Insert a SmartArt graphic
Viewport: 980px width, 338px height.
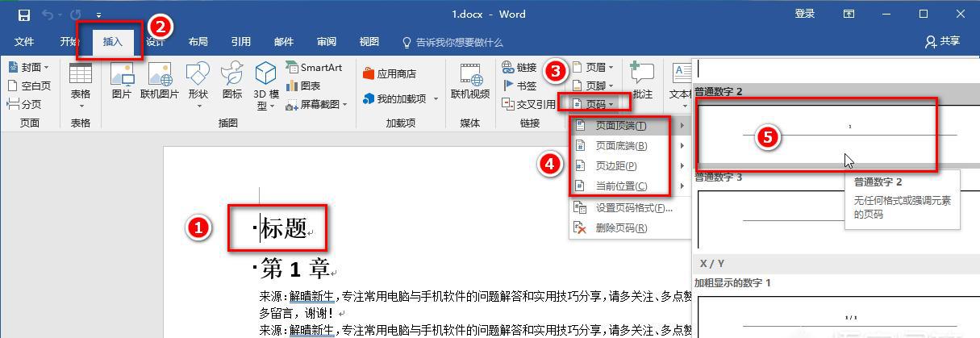(x=314, y=68)
